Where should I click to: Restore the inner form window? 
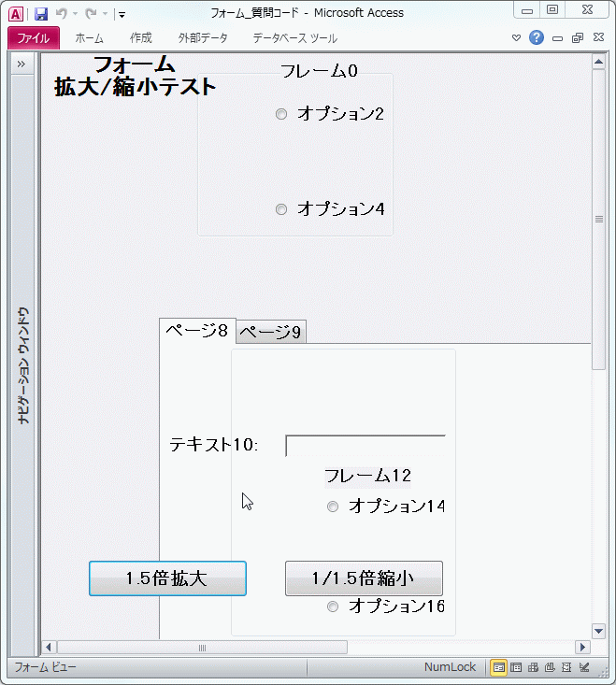[x=578, y=38]
